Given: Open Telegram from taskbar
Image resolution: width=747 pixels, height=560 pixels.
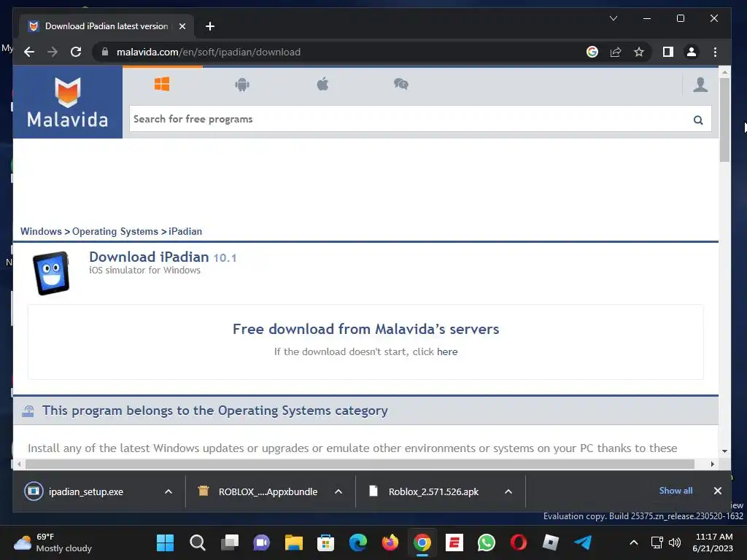Looking at the screenshot, I should click(583, 542).
